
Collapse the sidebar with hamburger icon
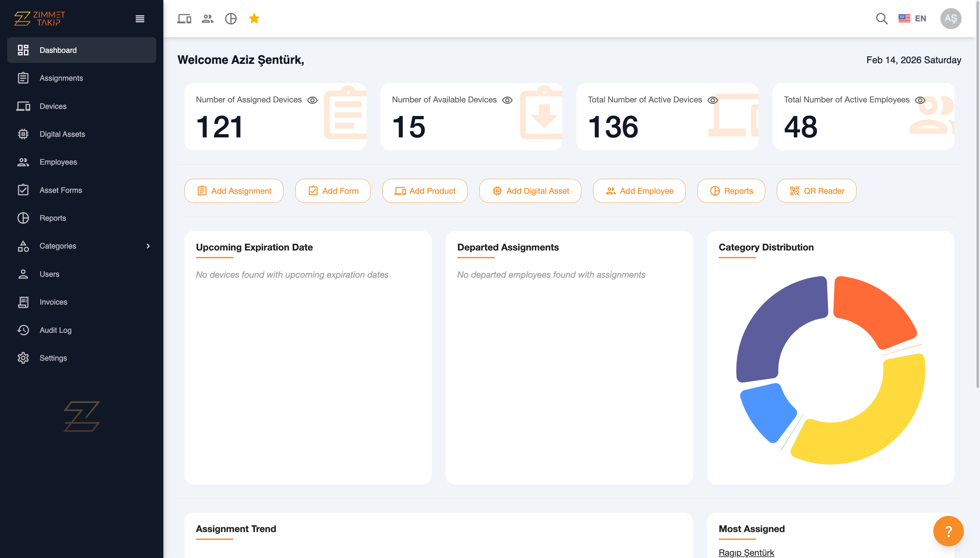click(140, 19)
